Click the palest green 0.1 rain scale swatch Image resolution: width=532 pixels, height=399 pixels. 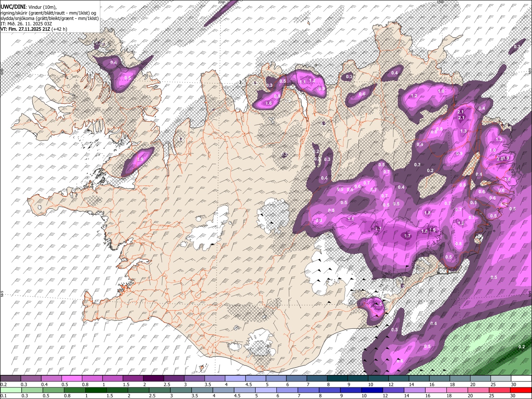(11, 390)
